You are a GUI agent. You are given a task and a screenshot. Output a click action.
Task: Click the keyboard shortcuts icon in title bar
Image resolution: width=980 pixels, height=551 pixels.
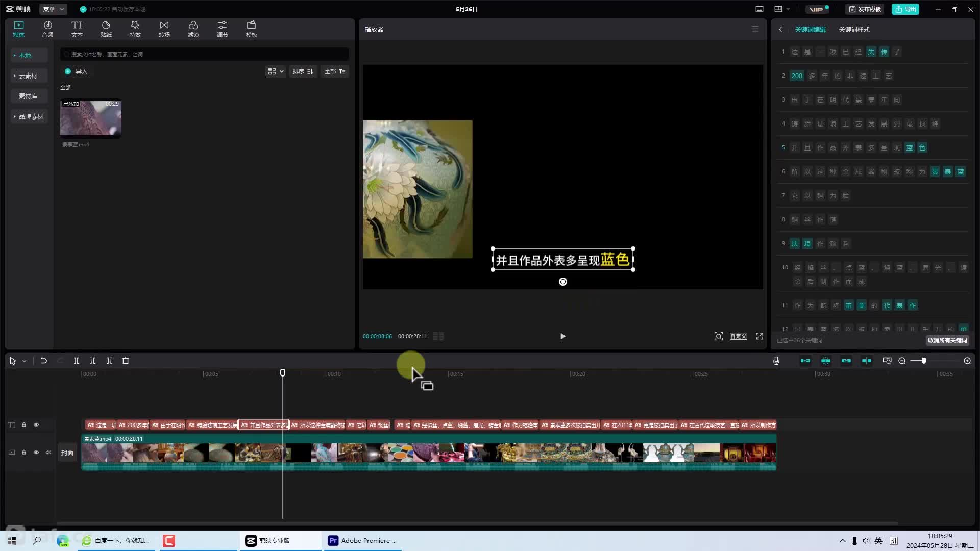759,9
